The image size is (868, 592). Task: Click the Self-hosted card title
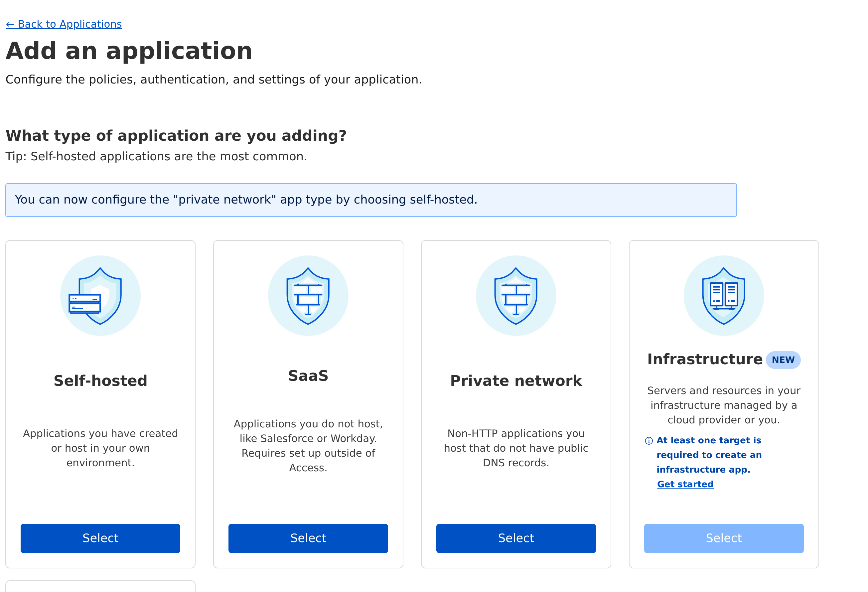tap(100, 380)
